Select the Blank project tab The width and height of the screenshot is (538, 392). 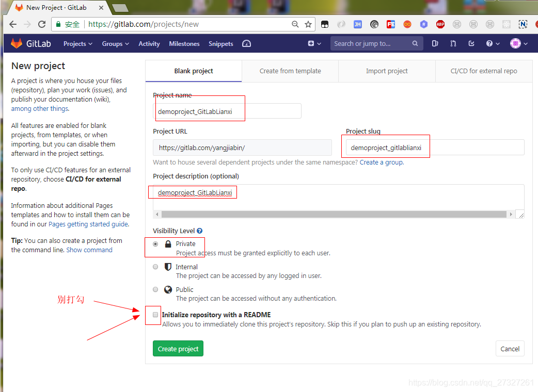[194, 71]
